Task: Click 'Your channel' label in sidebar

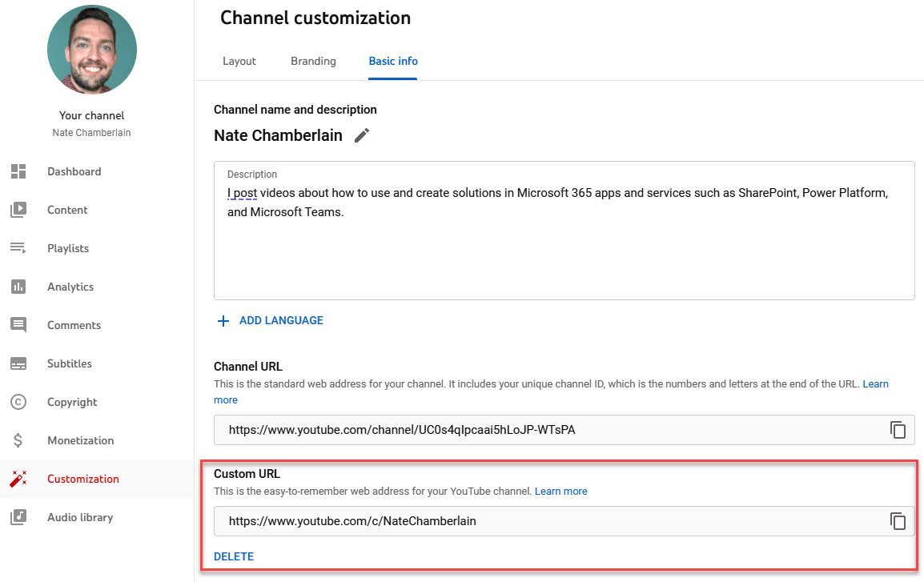Action: (x=92, y=115)
